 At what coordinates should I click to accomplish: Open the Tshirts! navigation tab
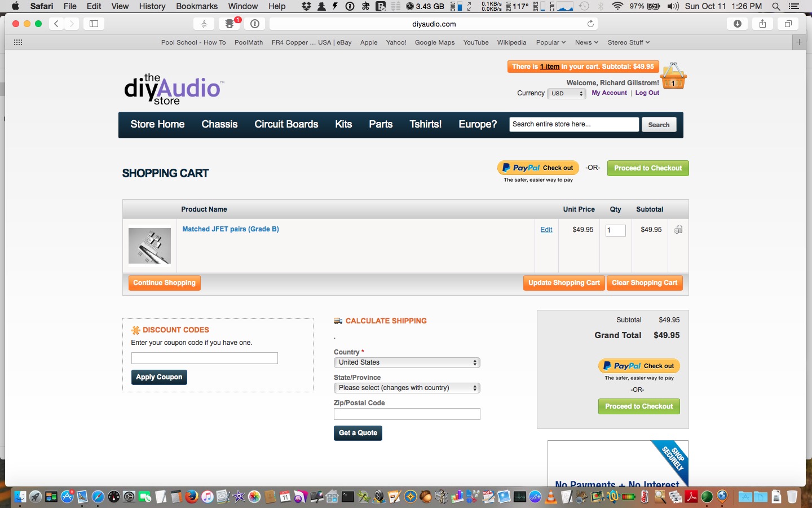click(426, 124)
